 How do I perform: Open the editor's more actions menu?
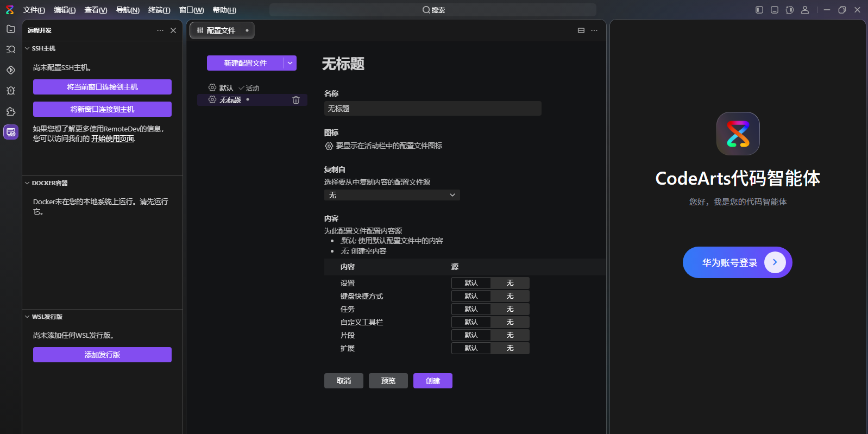[x=594, y=30]
